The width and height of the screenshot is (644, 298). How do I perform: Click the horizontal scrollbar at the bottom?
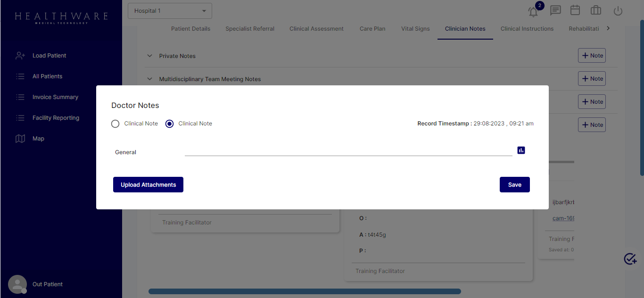[x=305, y=291]
